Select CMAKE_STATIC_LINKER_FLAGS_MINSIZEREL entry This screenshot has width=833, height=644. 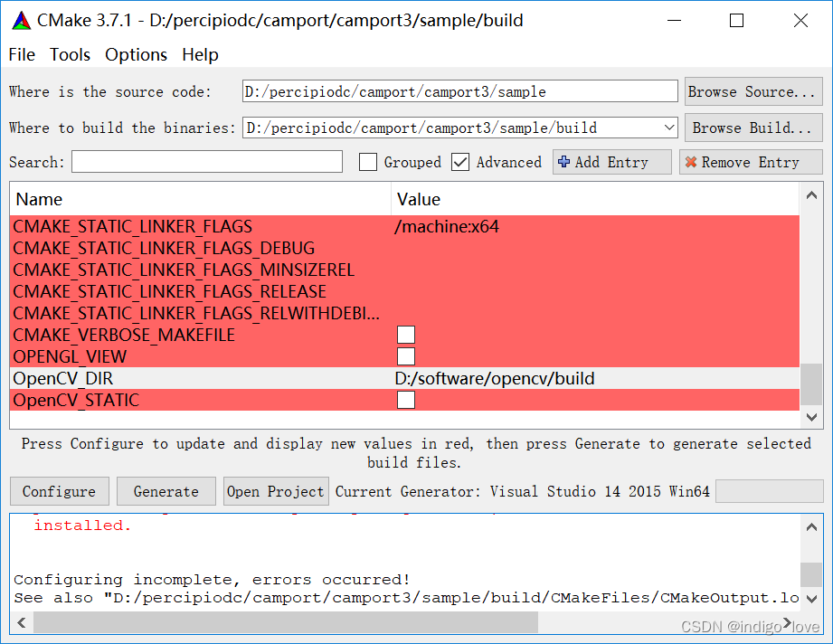(x=184, y=270)
